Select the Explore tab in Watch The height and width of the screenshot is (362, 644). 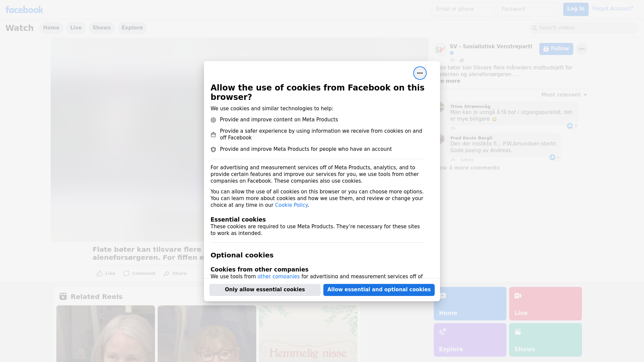click(132, 28)
